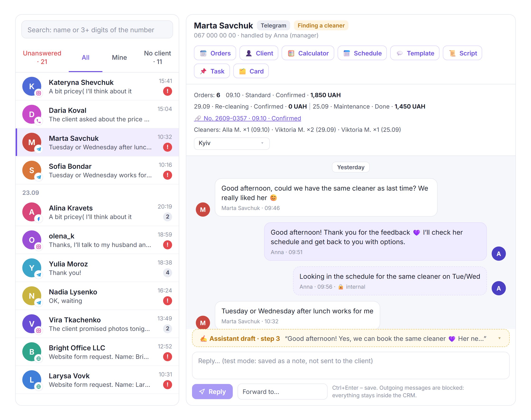Click the unread badge 2 on Alina Kravets
531x420 pixels.
tap(168, 217)
